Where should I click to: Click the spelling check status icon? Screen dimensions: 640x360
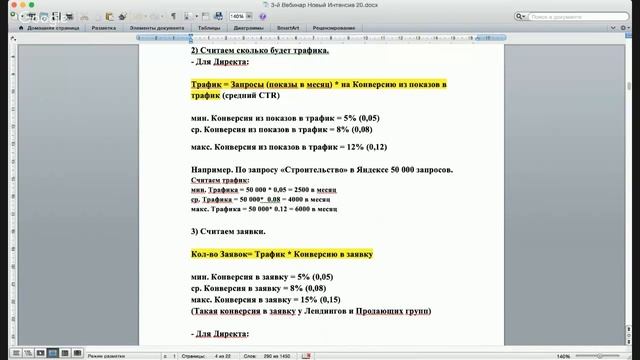coord(306,356)
